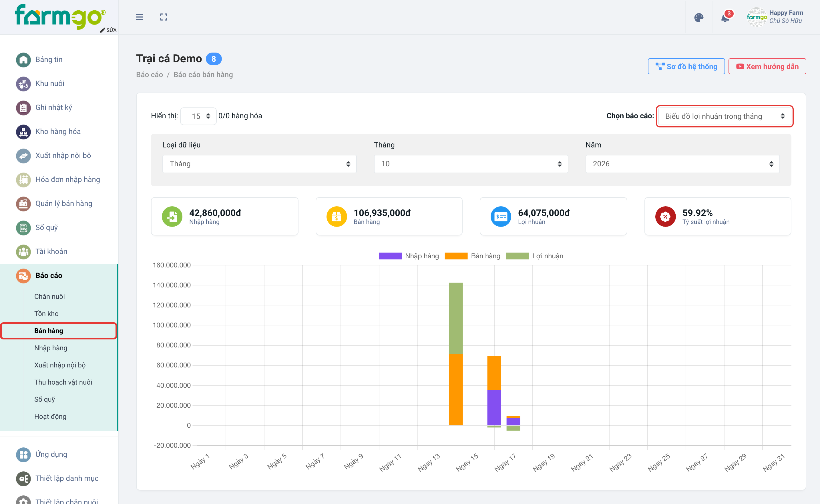Open Loại dữ liệu Tháng dropdown

[259, 164]
